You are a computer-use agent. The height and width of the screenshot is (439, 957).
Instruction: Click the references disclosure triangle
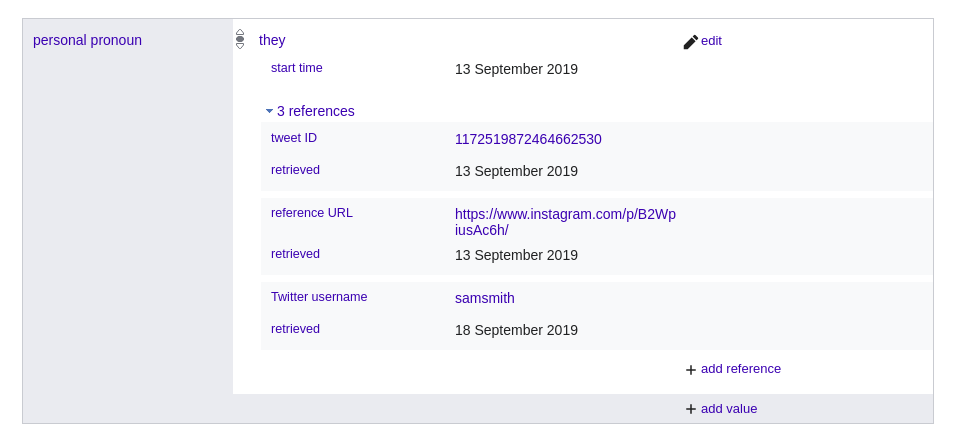tap(269, 111)
